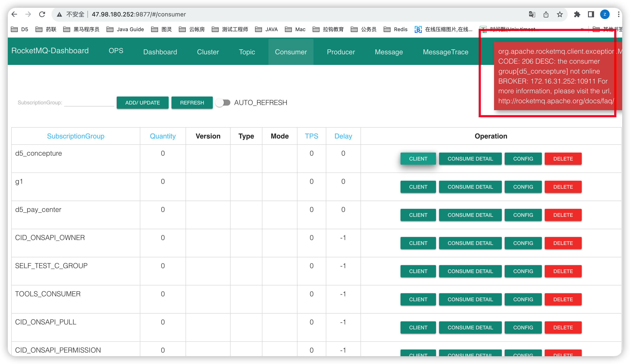Click the browser forward arrow
This screenshot has width=630, height=364.
(28, 14)
